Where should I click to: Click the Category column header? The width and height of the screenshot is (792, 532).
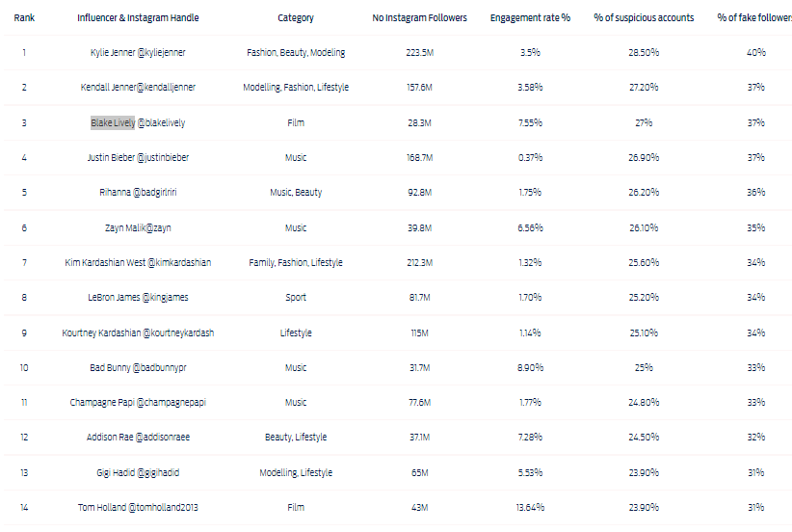296,18
